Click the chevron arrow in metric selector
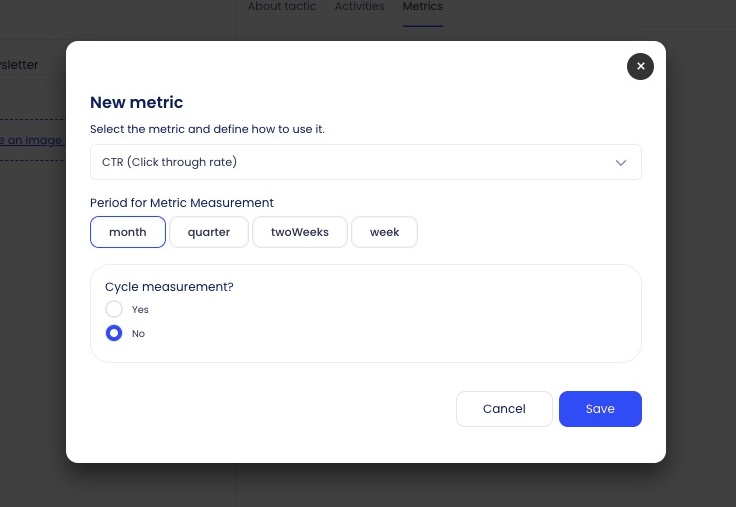 click(x=621, y=162)
